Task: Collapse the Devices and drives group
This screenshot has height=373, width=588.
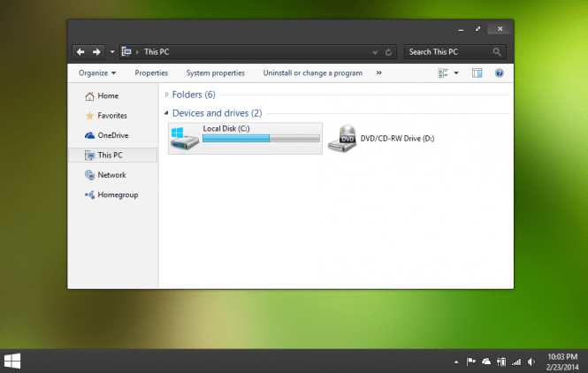Action: pyautogui.click(x=167, y=113)
